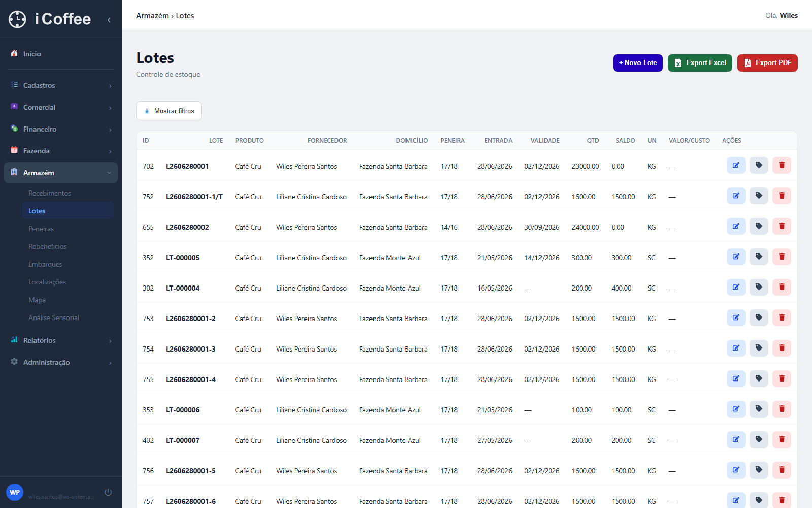Click the Armazém breadcrumb link
Viewport: 812px width, 508px height.
tap(152, 16)
